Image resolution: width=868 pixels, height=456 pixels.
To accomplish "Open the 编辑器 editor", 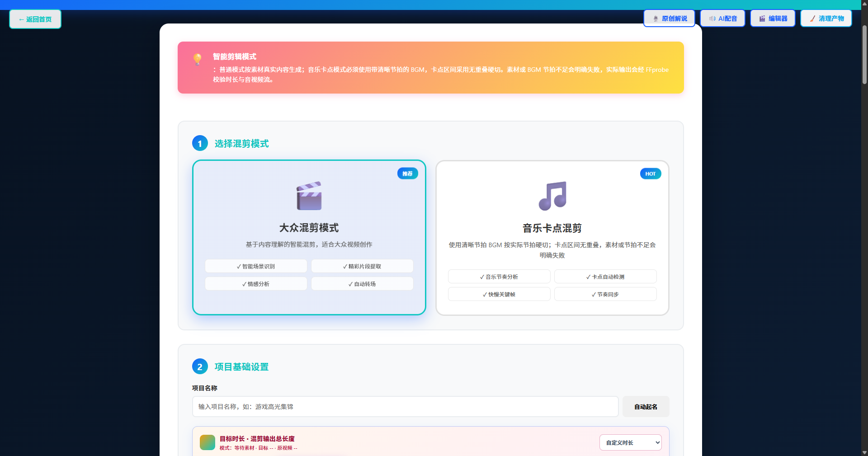I will point(773,19).
